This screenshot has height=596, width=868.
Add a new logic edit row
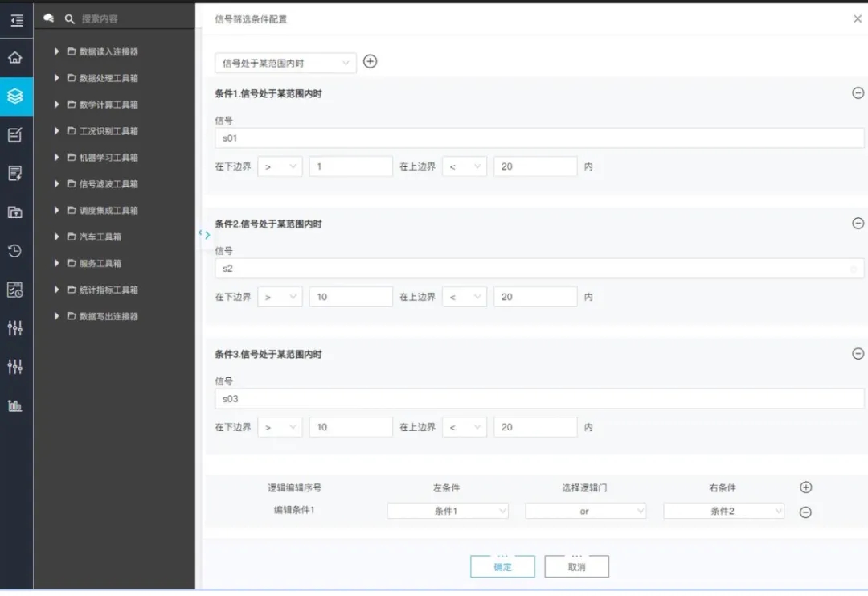tap(806, 487)
